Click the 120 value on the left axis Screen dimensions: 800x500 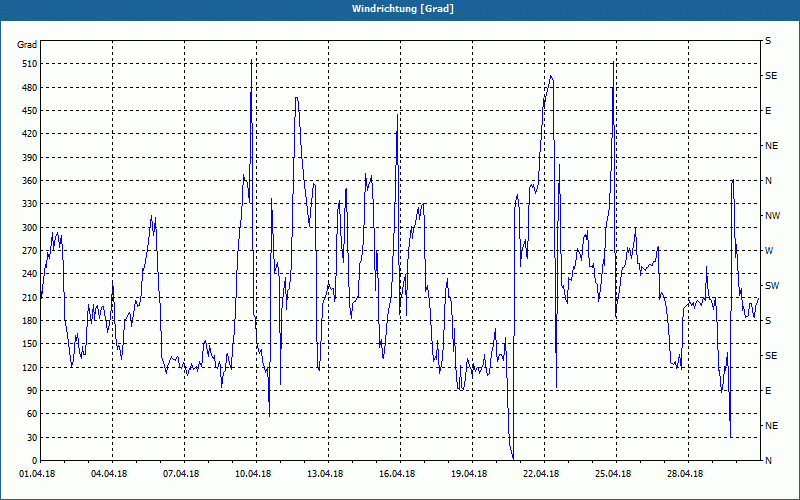[30, 367]
